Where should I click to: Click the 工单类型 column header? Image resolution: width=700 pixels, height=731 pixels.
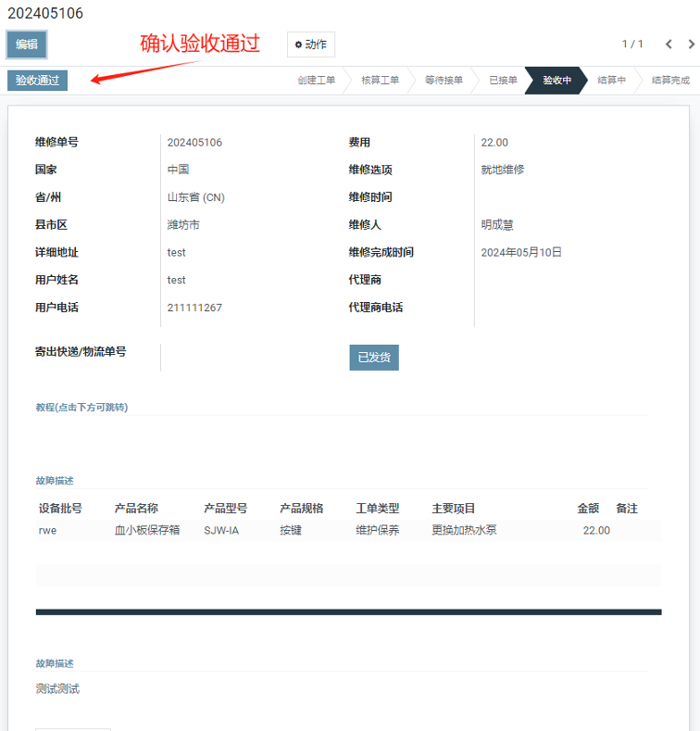point(377,509)
